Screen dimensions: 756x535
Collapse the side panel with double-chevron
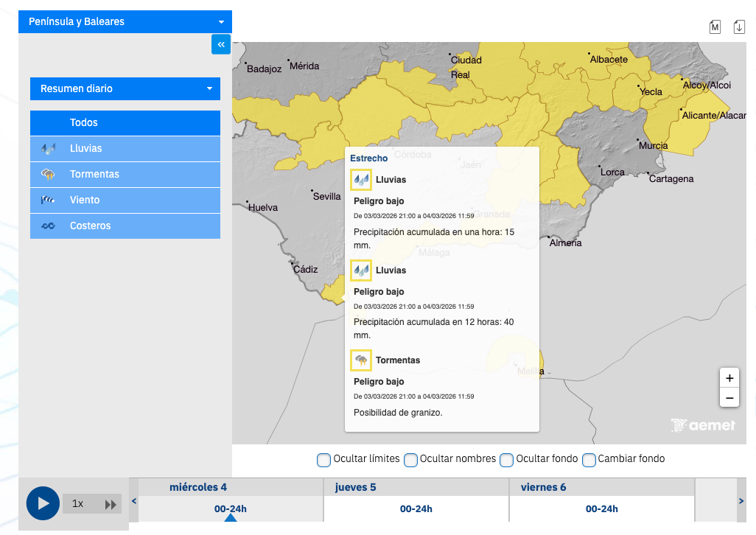click(x=221, y=44)
